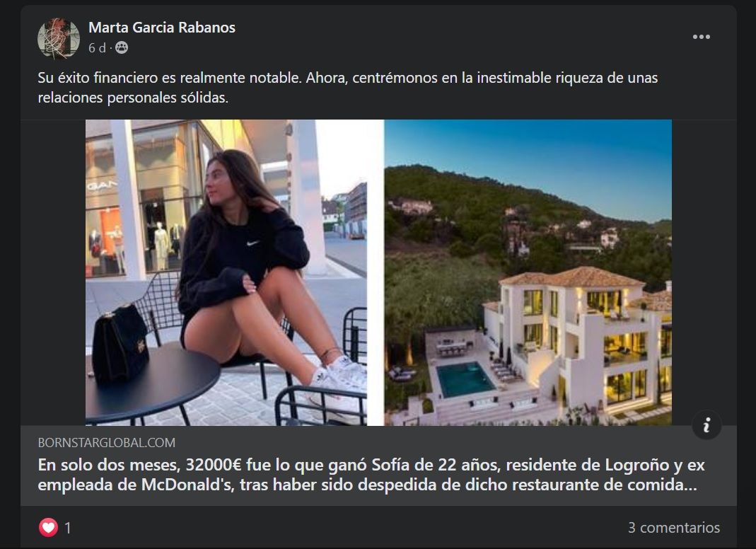
Task: Click the photo of the woman sitting
Action: click(226, 272)
